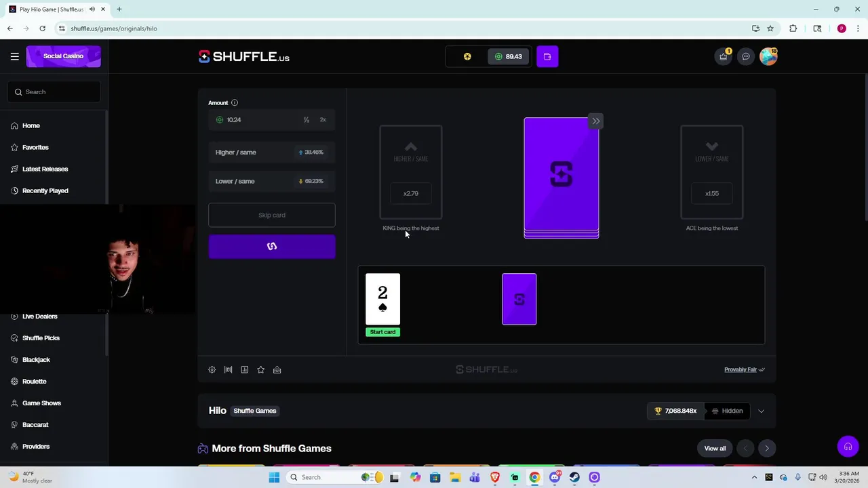Open Windows Start menu
This screenshot has width=868, height=488.
[x=274, y=477]
